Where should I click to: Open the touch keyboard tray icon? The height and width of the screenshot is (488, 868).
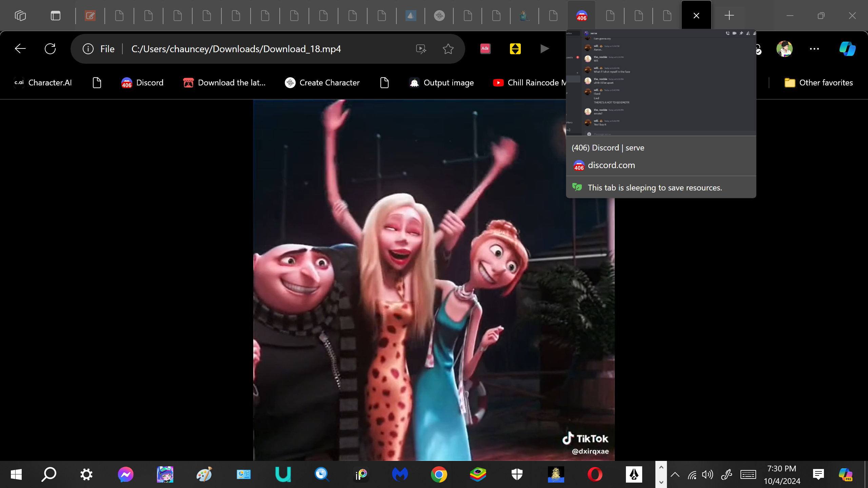pyautogui.click(x=748, y=474)
